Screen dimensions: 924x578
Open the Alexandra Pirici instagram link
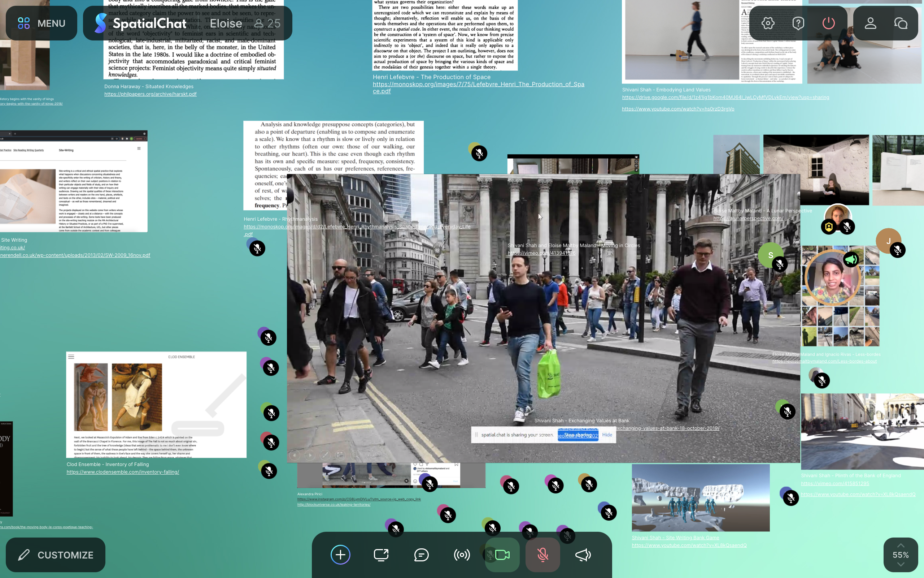359,499
